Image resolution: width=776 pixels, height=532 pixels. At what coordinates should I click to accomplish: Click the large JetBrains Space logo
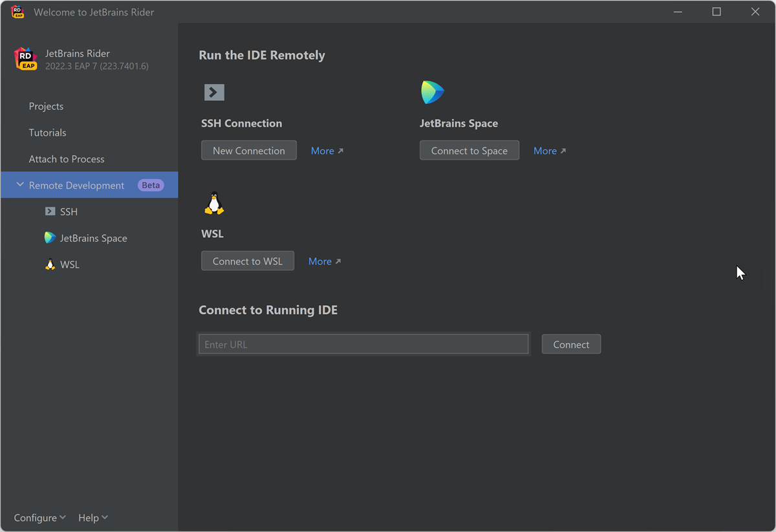[432, 92]
